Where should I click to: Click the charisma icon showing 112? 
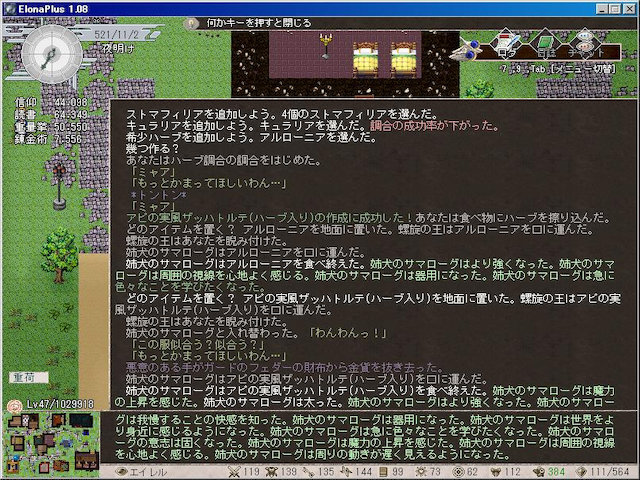496,472
